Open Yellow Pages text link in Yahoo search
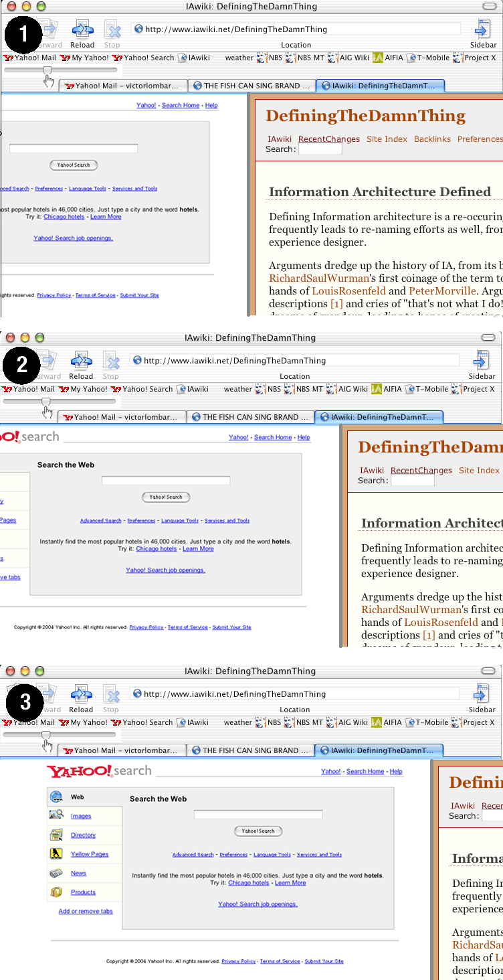The width and height of the screenshot is (503, 980). 90,854
